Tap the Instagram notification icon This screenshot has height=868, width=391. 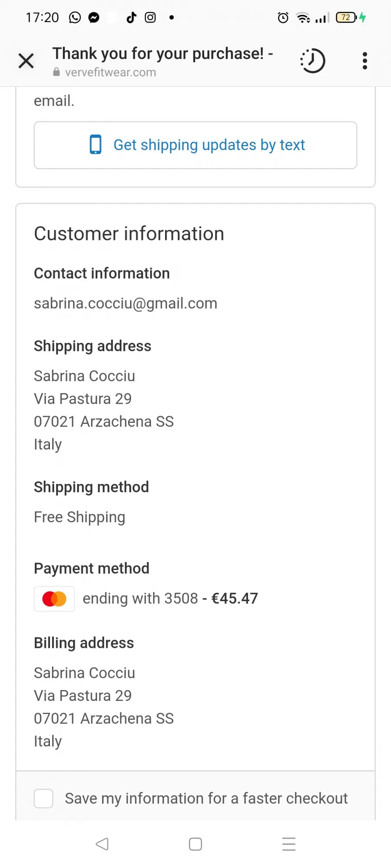(x=150, y=17)
